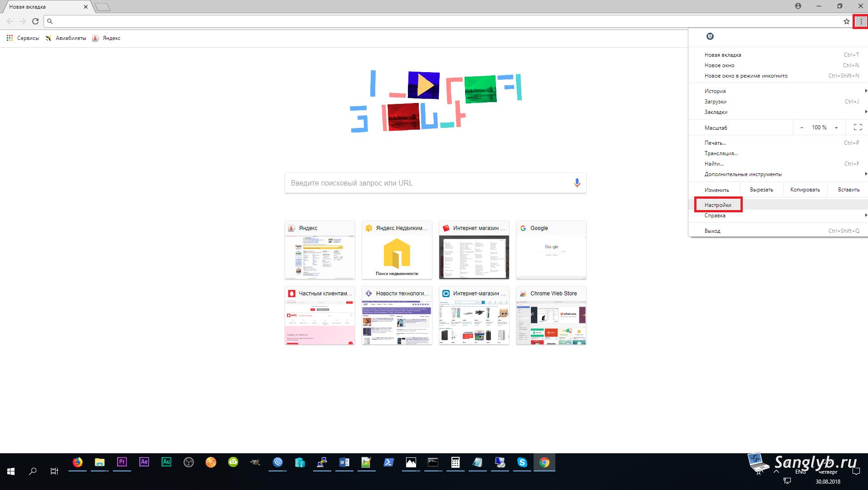Open Adobe Audition from the taskbar
Viewport: 868px width, 490px height.
coord(166,462)
